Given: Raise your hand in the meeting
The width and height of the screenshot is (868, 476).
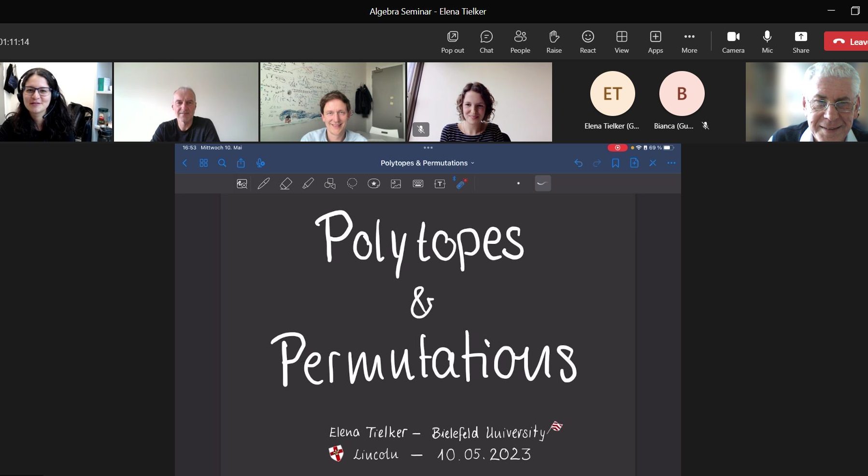Looking at the screenshot, I should pyautogui.click(x=554, y=42).
